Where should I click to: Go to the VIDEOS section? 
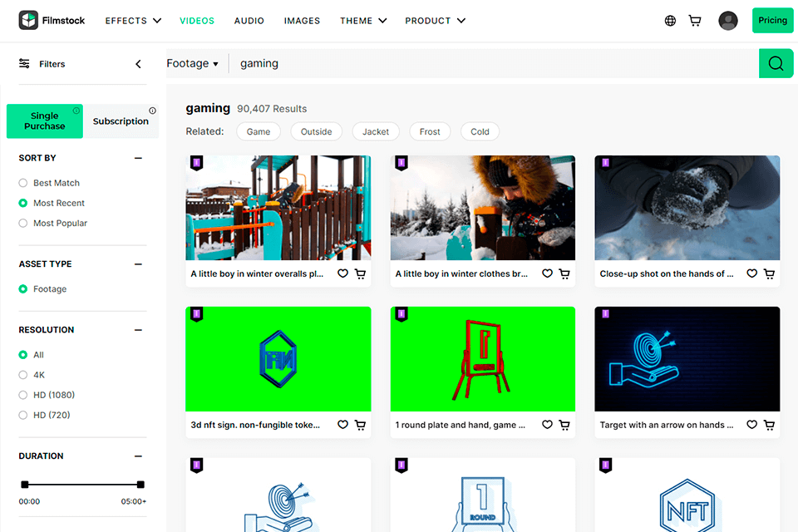tap(197, 21)
